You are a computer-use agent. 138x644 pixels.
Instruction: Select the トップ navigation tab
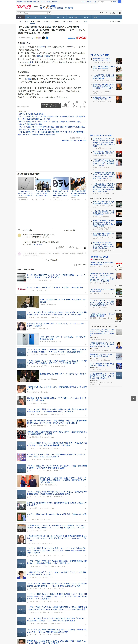point(20,17)
